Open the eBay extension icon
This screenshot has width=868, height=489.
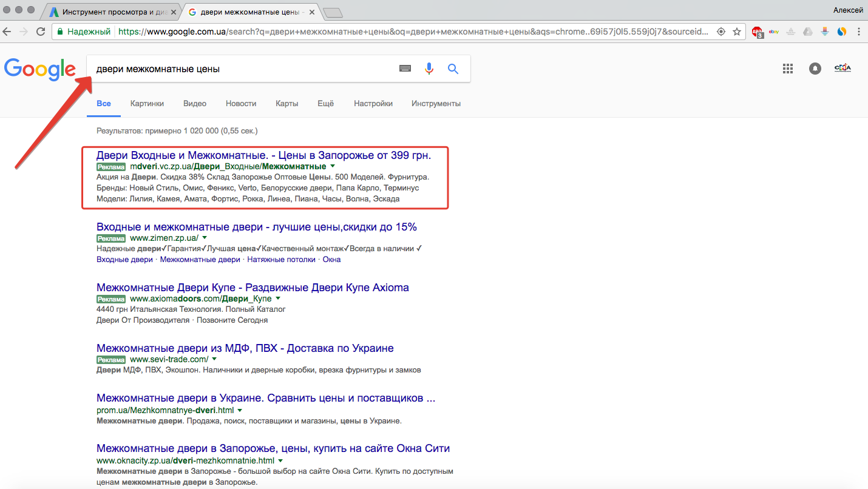pyautogui.click(x=774, y=32)
